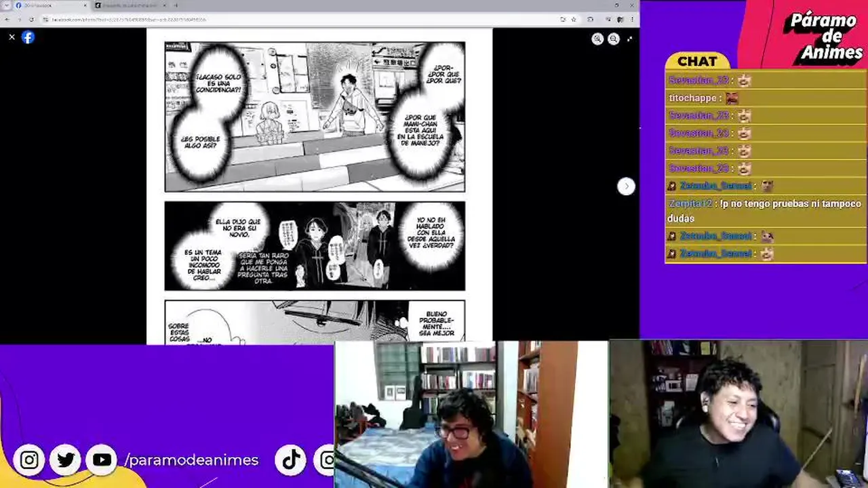Enter fullscreen photo view
The height and width of the screenshot is (488, 868).
[x=630, y=39]
